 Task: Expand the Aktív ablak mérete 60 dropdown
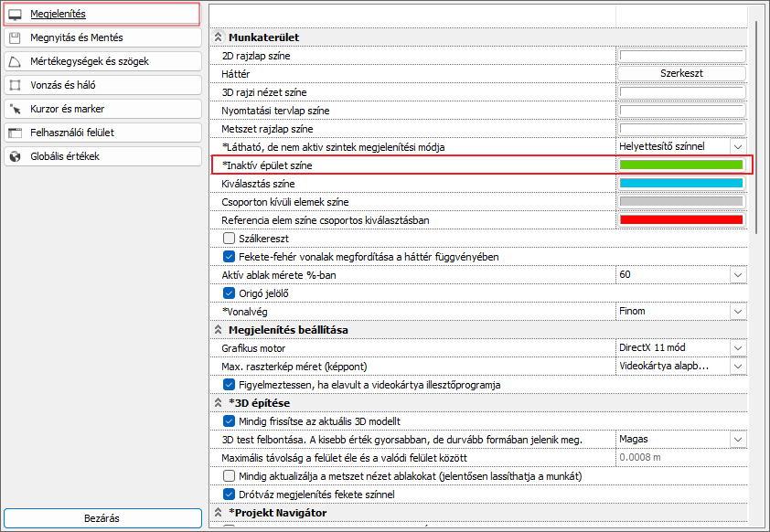[x=737, y=274]
